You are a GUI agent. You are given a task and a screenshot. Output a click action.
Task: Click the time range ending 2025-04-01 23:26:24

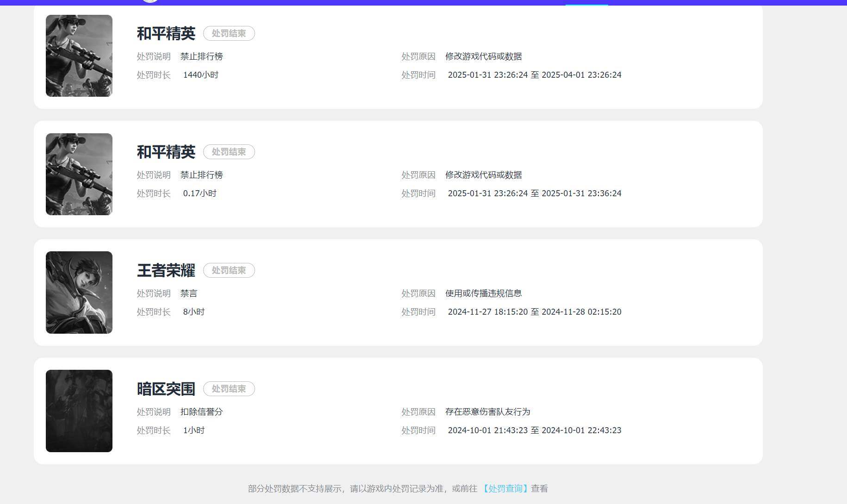pos(535,75)
